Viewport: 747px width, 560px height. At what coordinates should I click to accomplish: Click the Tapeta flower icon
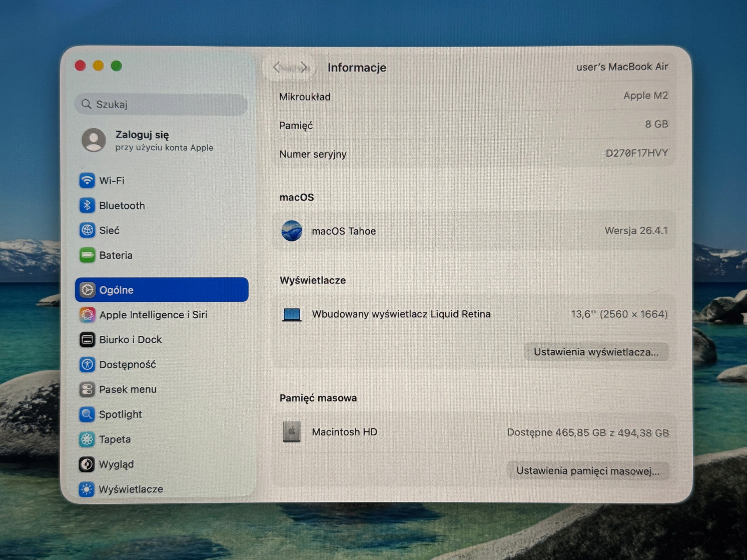coord(87,439)
